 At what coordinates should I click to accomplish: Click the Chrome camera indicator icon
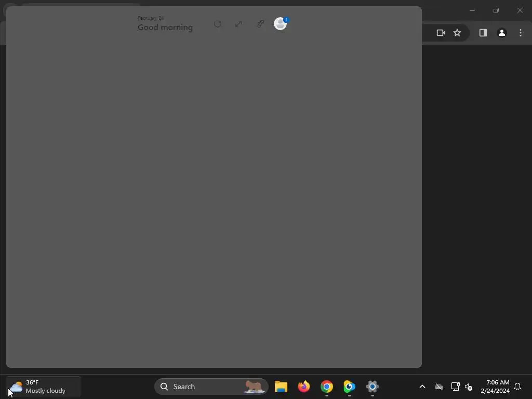point(441,33)
